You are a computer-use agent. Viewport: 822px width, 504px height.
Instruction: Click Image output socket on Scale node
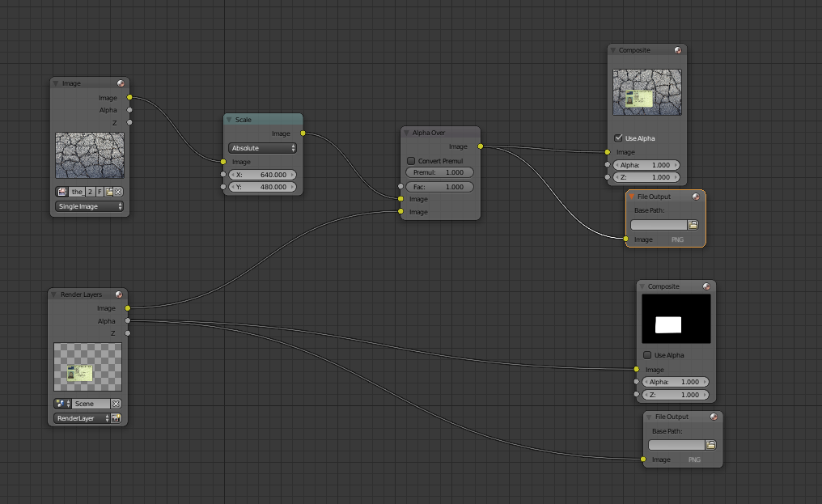click(303, 133)
